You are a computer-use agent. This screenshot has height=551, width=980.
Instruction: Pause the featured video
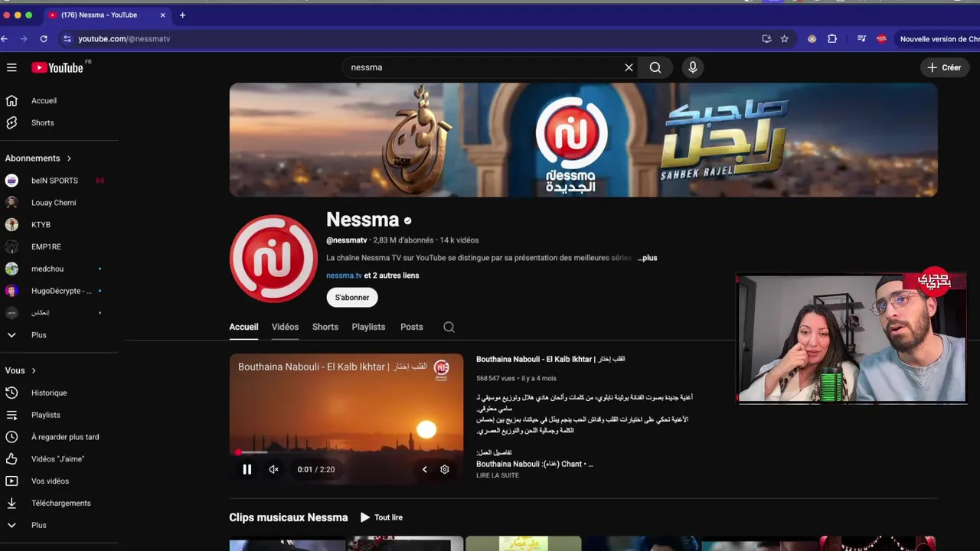247,469
